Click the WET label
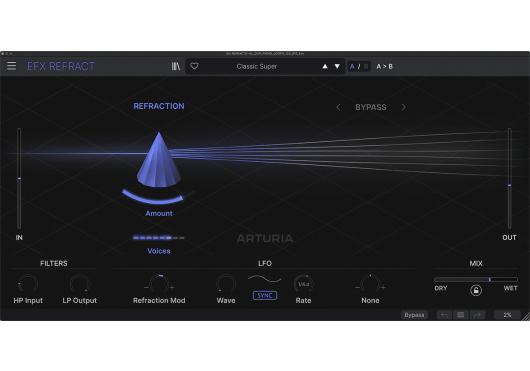530x371 pixels. (510, 288)
